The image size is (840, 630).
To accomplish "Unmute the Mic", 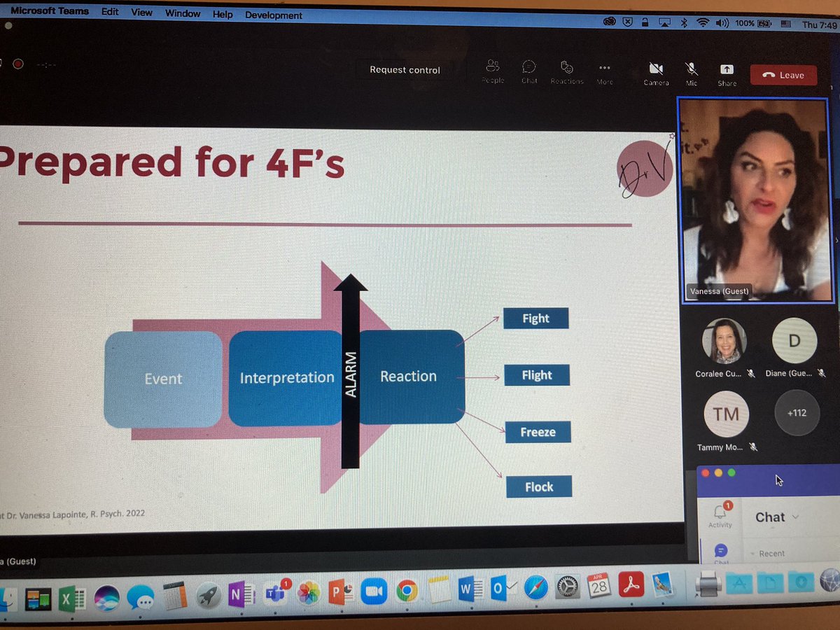I will (692, 73).
